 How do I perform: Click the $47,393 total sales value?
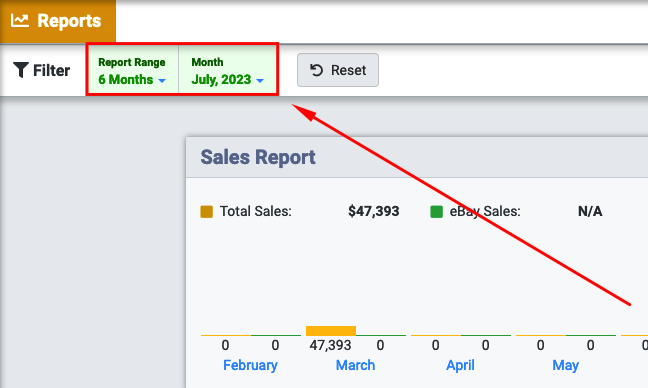[x=374, y=212]
